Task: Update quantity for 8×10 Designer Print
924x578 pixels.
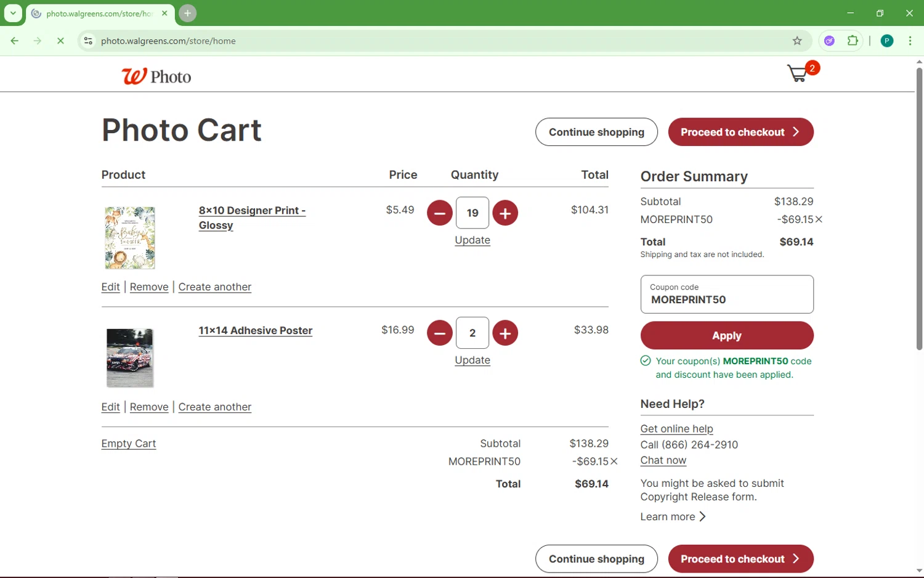Action: [472, 240]
